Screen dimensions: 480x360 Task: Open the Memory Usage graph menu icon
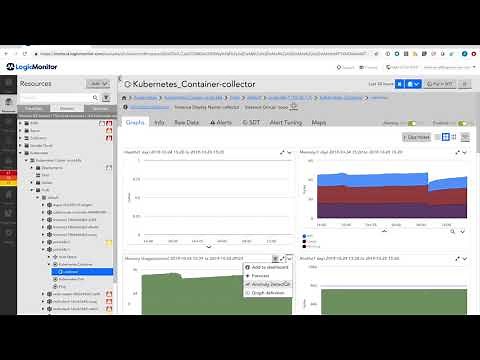[x=275, y=258]
